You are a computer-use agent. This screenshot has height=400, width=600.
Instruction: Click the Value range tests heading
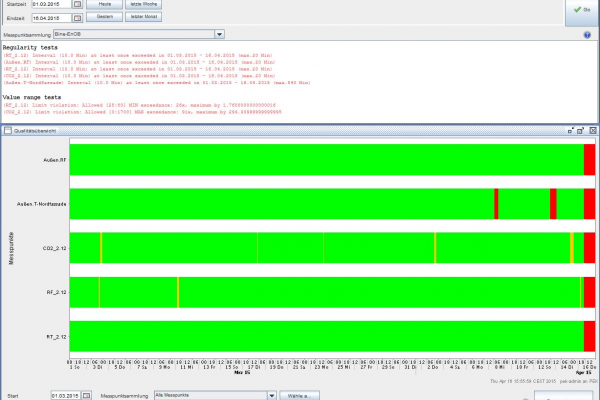(x=32, y=97)
